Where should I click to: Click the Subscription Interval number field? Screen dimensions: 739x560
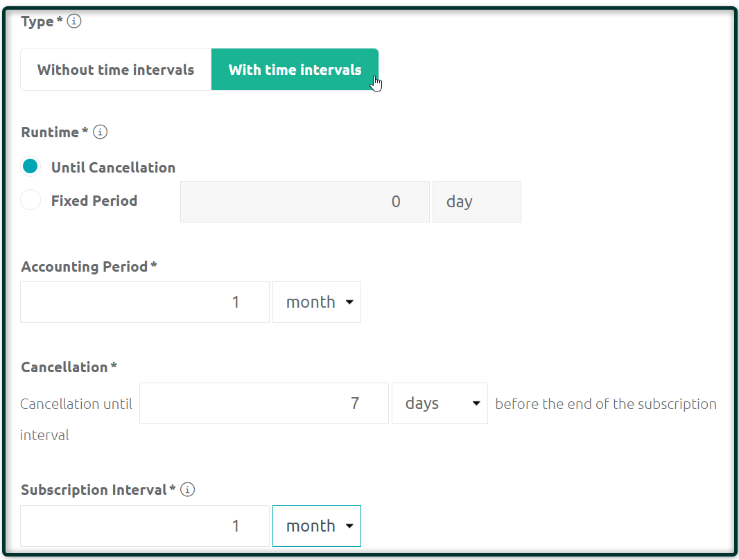click(x=145, y=526)
